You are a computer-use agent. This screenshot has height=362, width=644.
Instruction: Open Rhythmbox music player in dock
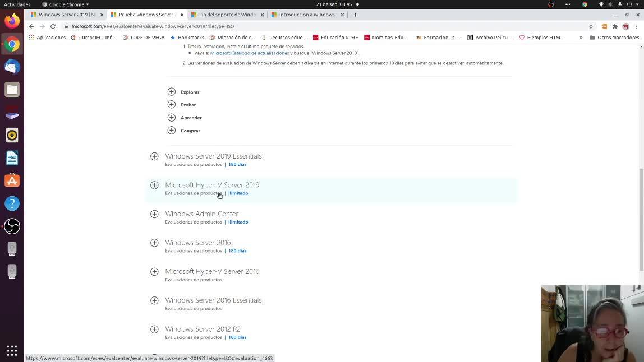click(x=12, y=135)
